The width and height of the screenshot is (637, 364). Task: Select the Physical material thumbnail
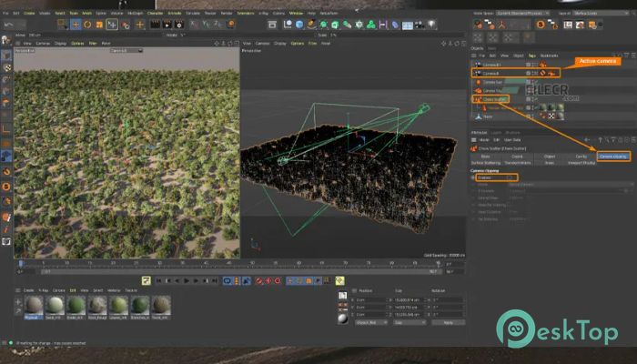34,307
